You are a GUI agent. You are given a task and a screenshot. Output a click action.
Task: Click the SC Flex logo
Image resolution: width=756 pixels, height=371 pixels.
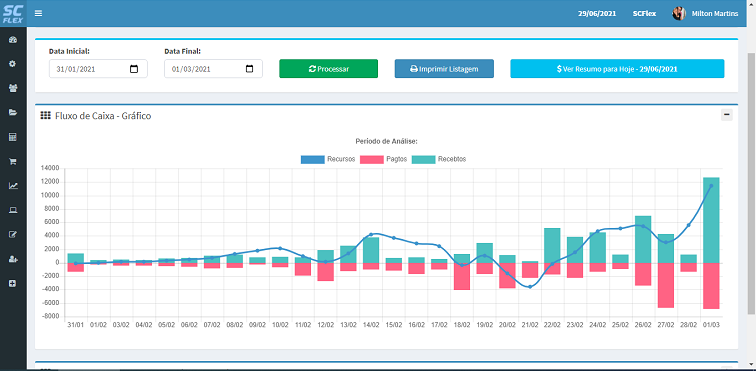[13, 14]
